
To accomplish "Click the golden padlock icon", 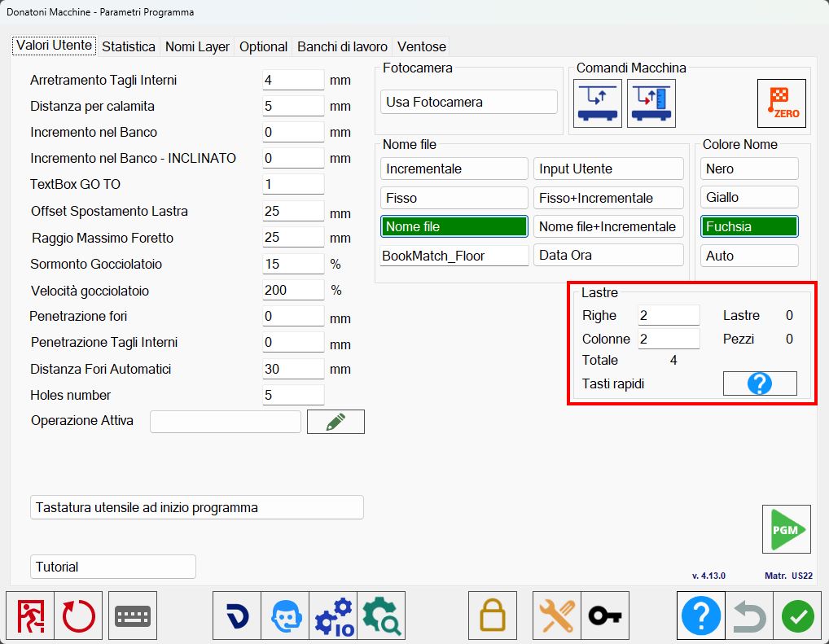I will pos(492,616).
